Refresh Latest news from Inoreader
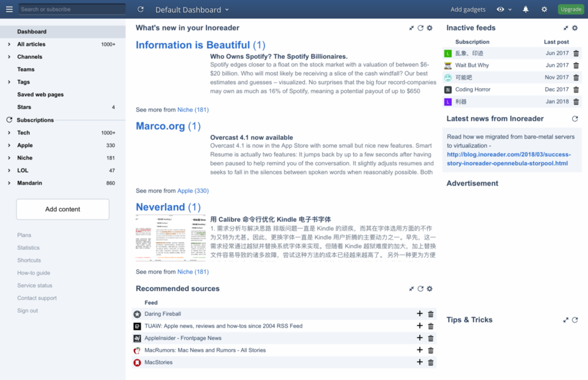The image size is (588, 380). coord(575,119)
